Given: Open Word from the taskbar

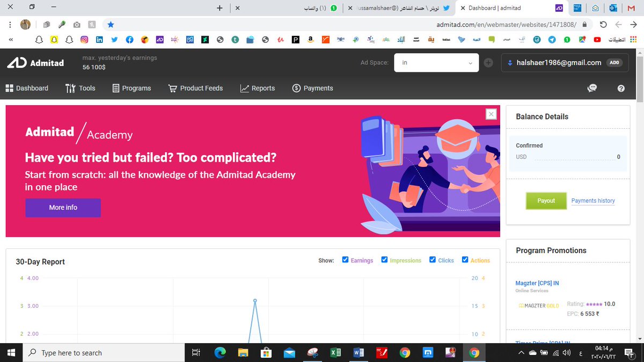Looking at the screenshot, I should pyautogui.click(x=358, y=353).
